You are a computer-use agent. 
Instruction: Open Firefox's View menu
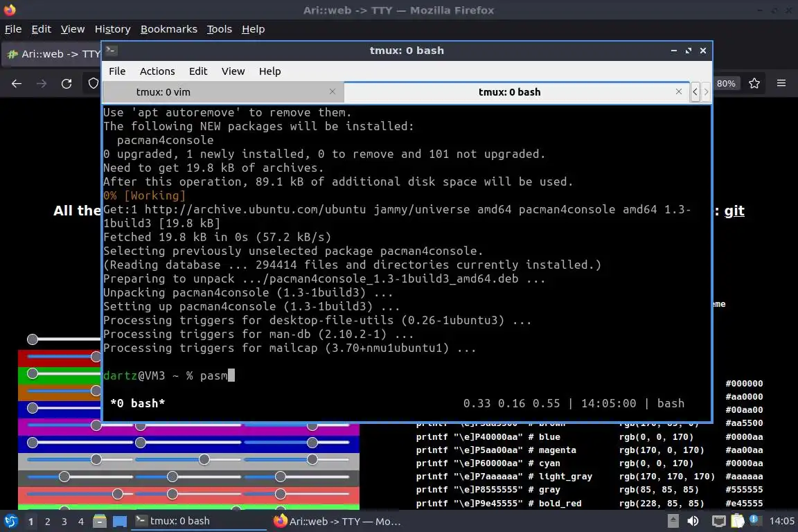point(73,29)
